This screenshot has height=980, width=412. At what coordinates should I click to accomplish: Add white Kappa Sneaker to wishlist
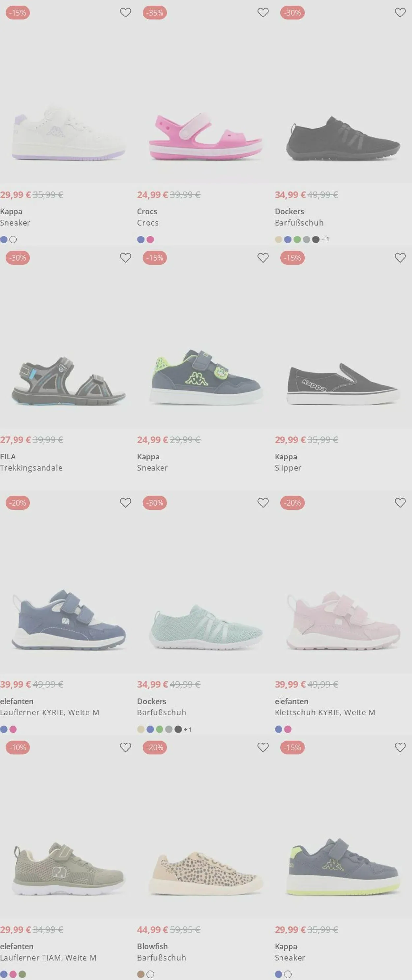pyautogui.click(x=126, y=13)
